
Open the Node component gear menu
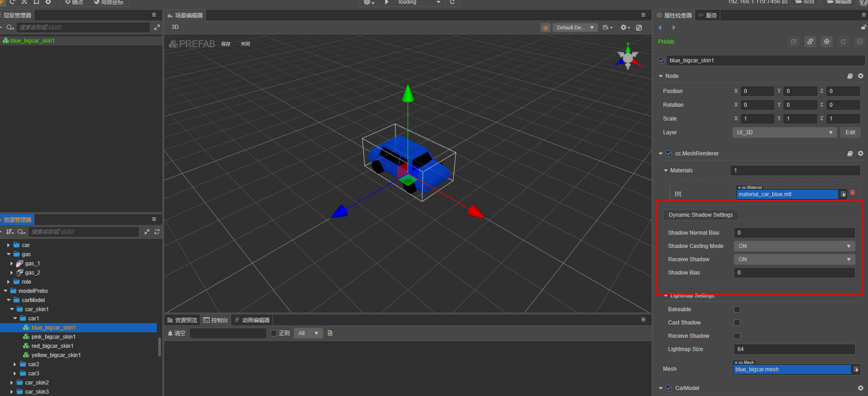(861, 76)
